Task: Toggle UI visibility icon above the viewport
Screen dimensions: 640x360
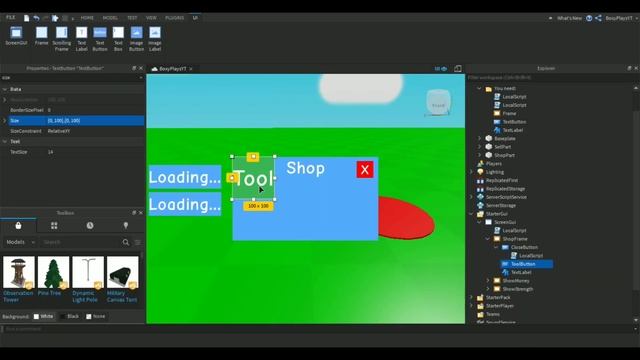Action: click(x=440, y=69)
